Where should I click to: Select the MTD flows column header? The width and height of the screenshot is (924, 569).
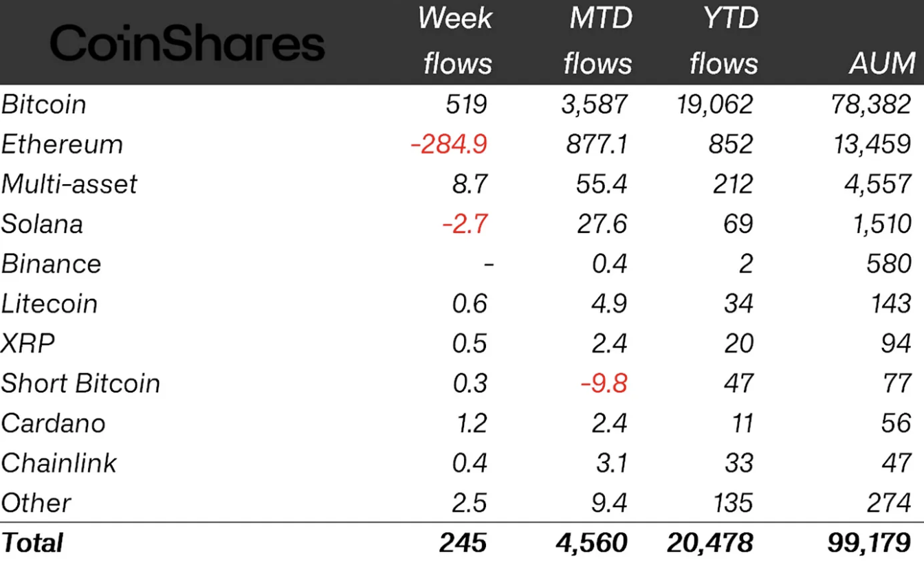pos(598,41)
